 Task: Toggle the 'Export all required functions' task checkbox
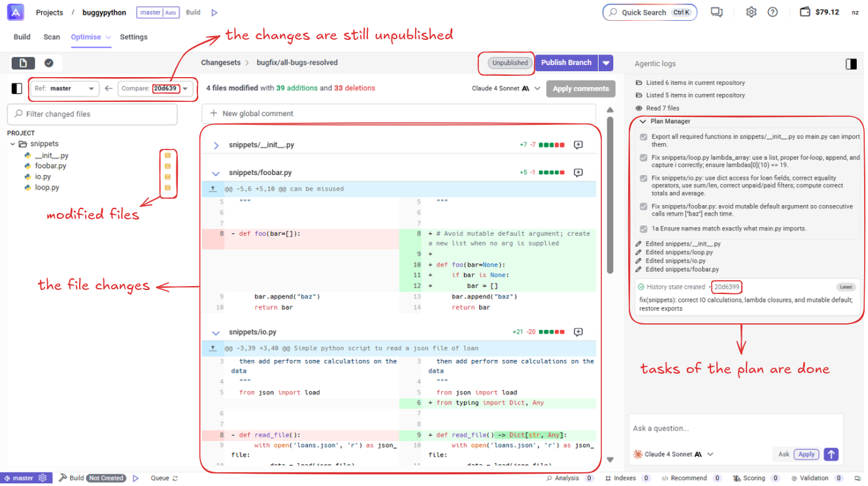click(644, 137)
